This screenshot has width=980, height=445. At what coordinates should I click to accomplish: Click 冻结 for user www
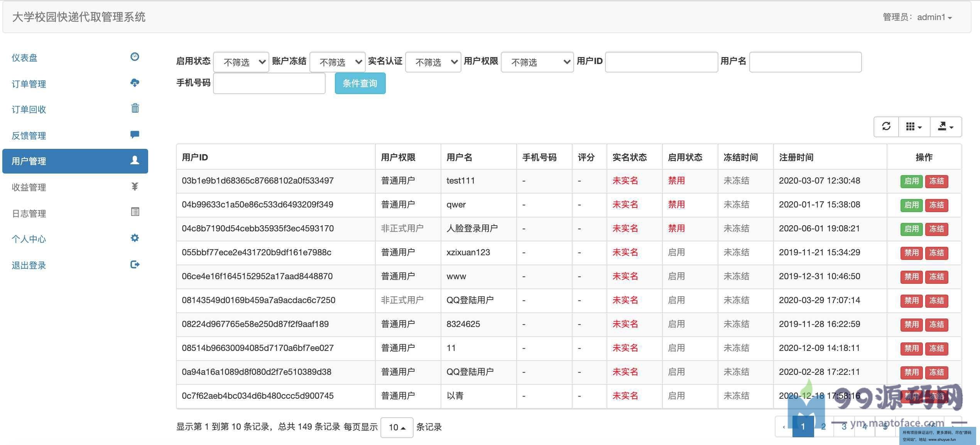(936, 277)
